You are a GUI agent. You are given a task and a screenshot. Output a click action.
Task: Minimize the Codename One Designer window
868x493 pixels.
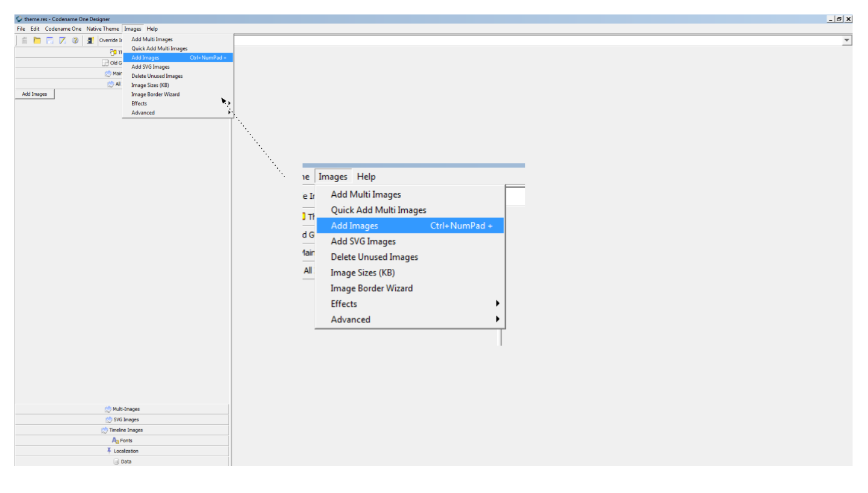[x=831, y=19]
